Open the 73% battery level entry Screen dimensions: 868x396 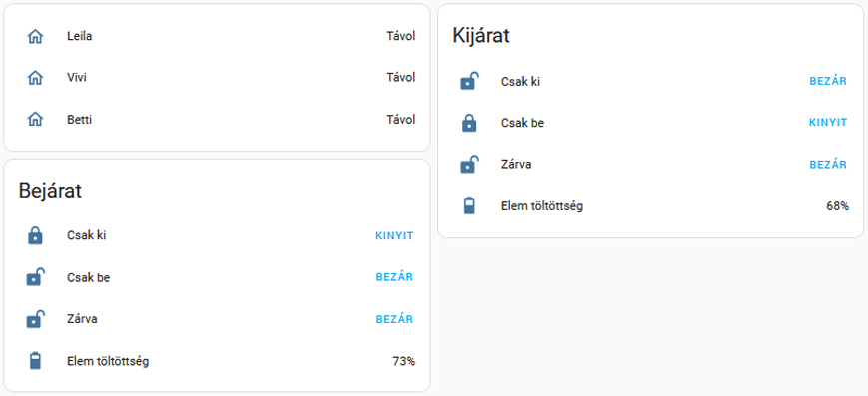[403, 362]
